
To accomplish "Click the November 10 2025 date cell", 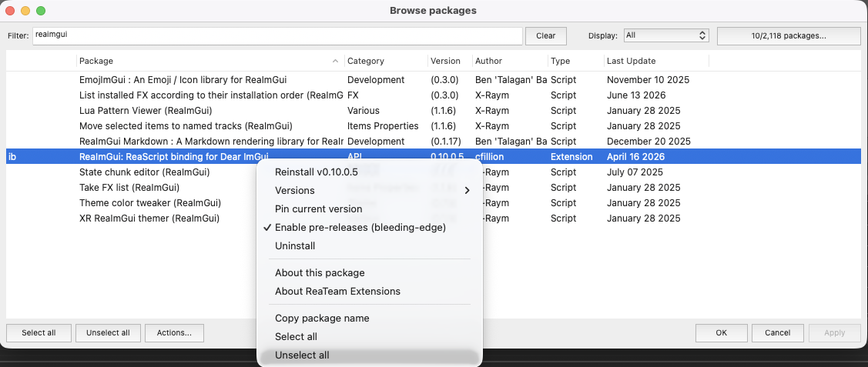I will tap(648, 79).
